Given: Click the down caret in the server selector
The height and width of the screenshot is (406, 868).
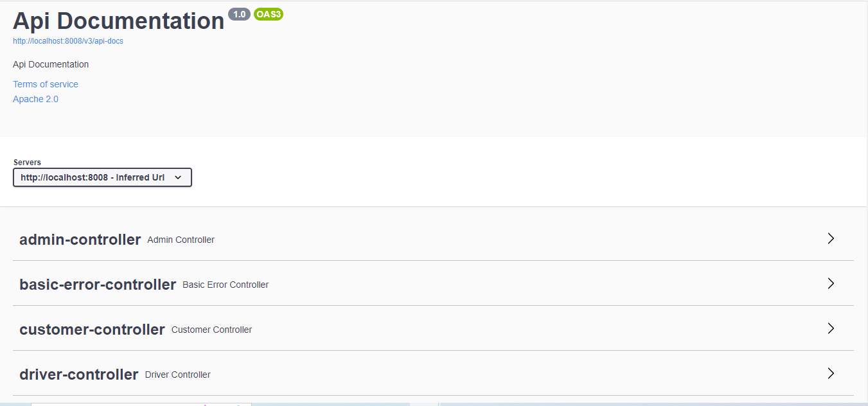Looking at the screenshot, I should [x=178, y=177].
